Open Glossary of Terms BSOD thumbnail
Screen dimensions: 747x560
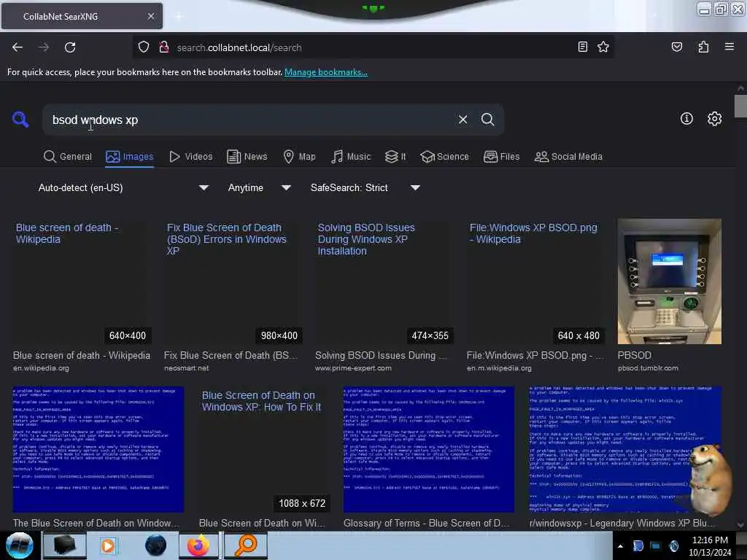click(x=429, y=449)
